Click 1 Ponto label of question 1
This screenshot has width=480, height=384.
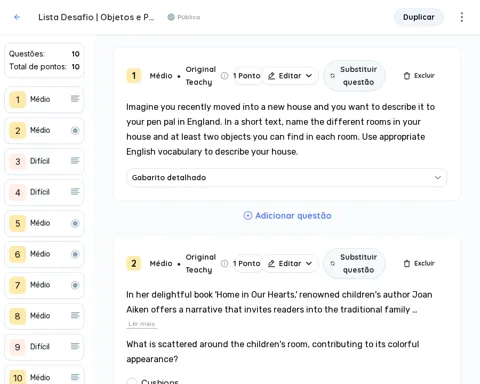[x=247, y=76]
